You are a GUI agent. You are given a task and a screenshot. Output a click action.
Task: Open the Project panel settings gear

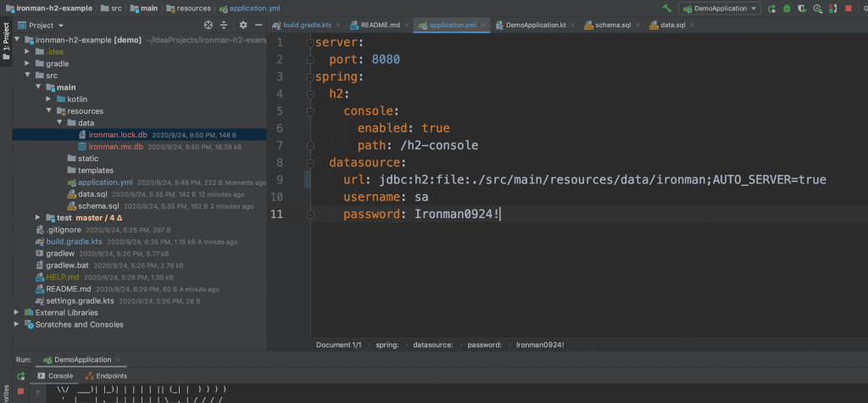(243, 25)
